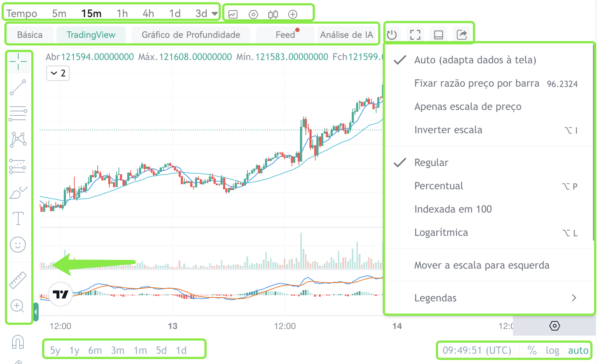Select the ruler measure tool
This screenshot has height=364, width=597.
coord(18,280)
